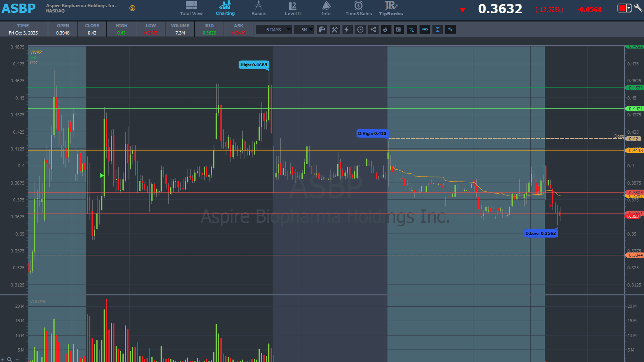This screenshot has width=644, height=362.
Task: Open the Info tab
Action: pos(326,8)
